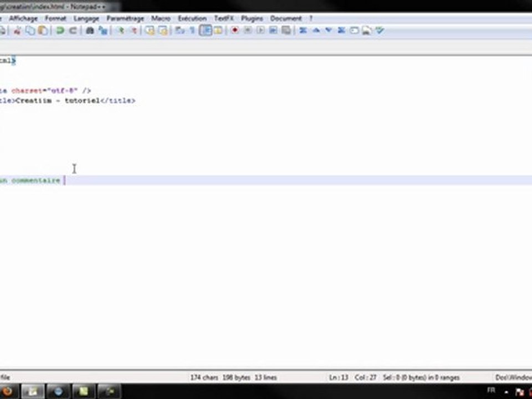Click the save recorded macro icon
This screenshot has width=532, height=399.
pos(287,31)
